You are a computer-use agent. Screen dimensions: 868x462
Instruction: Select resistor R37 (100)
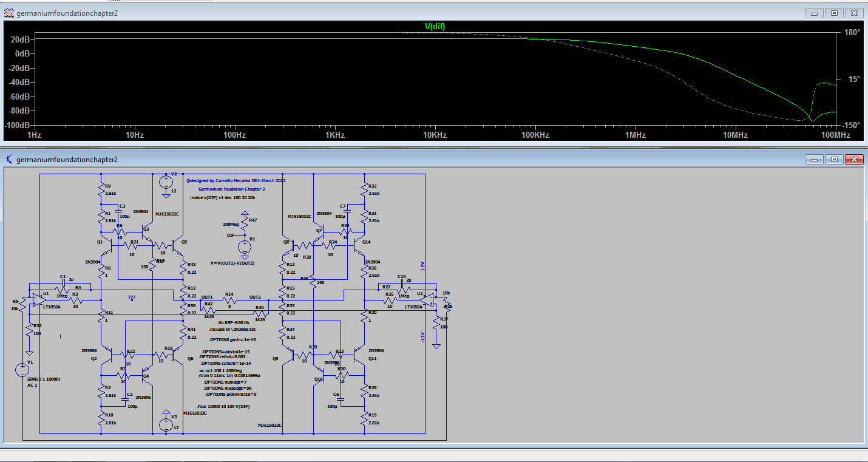pyautogui.click(x=436, y=322)
